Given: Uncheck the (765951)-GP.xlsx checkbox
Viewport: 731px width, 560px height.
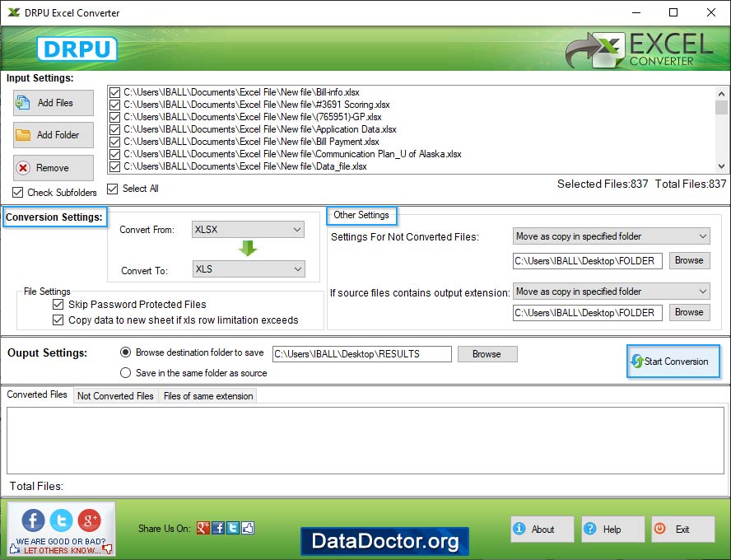Looking at the screenshot, I should click(114, 117).
